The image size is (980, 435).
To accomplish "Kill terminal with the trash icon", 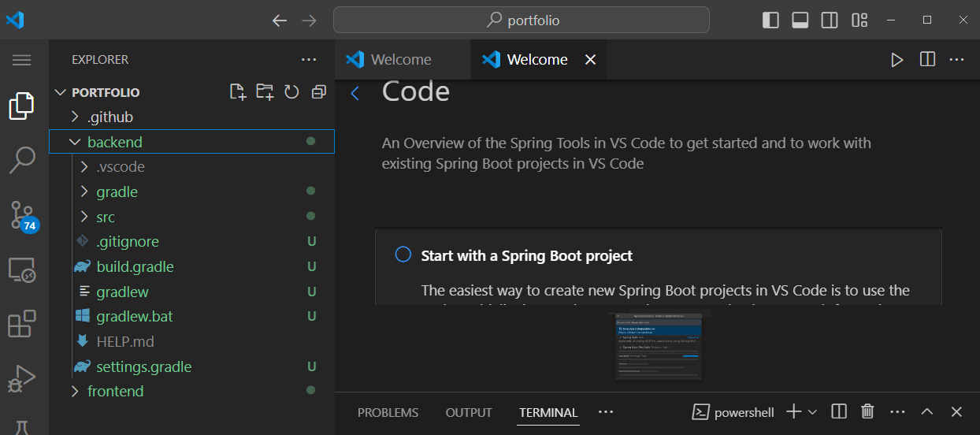I will click(x=867, y=411).
